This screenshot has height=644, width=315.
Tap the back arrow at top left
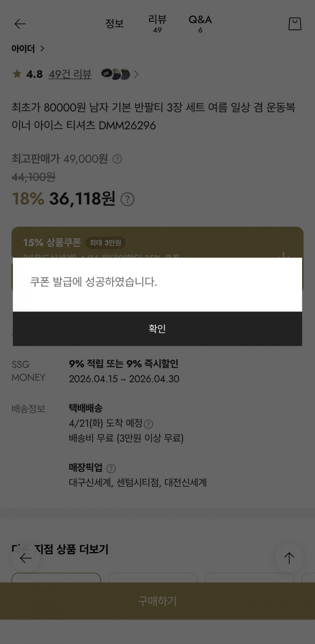(x=20, y=24)
